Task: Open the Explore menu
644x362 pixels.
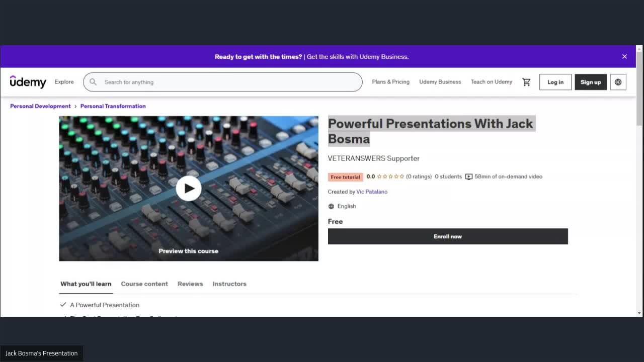Action: coord(64,82)
